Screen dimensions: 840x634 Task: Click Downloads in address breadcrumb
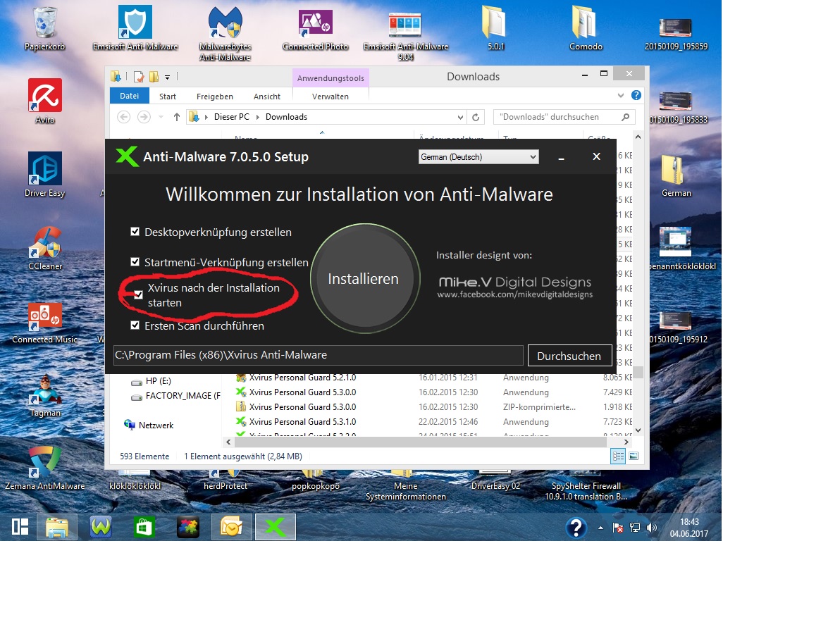click(287, 117)
